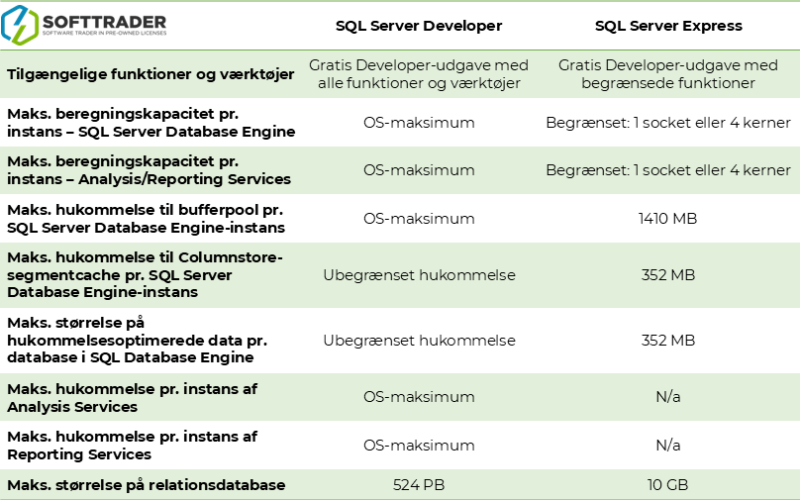Click OS-maksimum in the Analysis/Reporting Services beregningskapacitet row
The image size is (800, 500).
pos(419,170)
